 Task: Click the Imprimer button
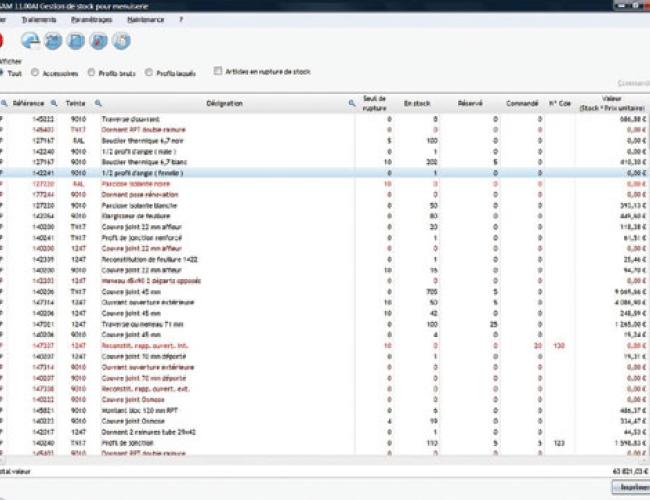[631, 487]
